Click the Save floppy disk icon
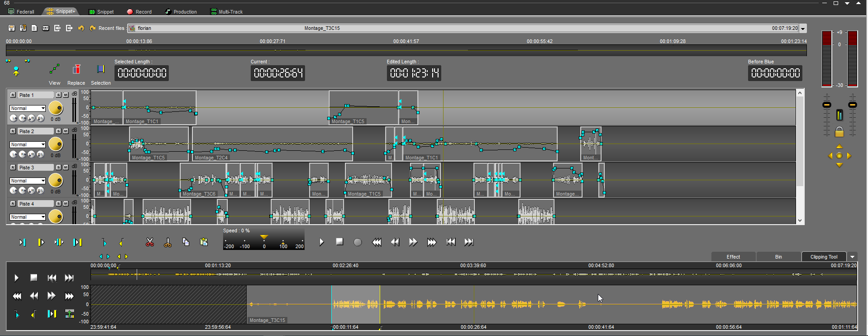The width and height of the screenshot is (868, 336). tap(12, 28)
